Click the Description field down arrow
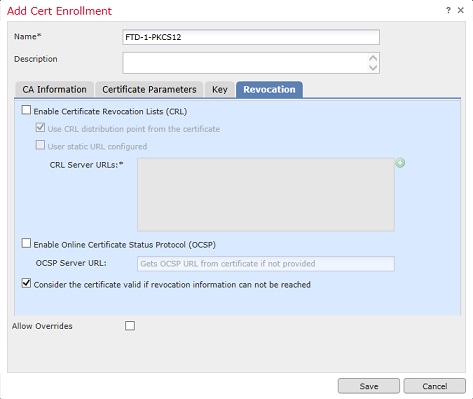The height and width of the screenshot is (399, 473). point(373,68)
